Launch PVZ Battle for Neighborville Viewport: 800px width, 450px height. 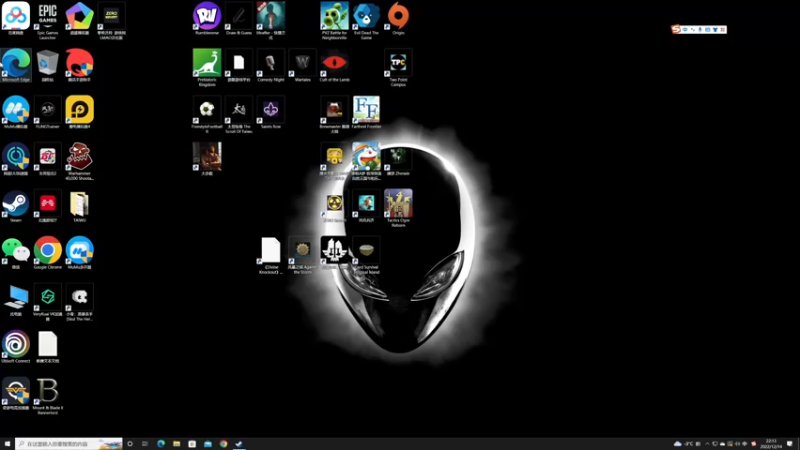tap(334, 21)
